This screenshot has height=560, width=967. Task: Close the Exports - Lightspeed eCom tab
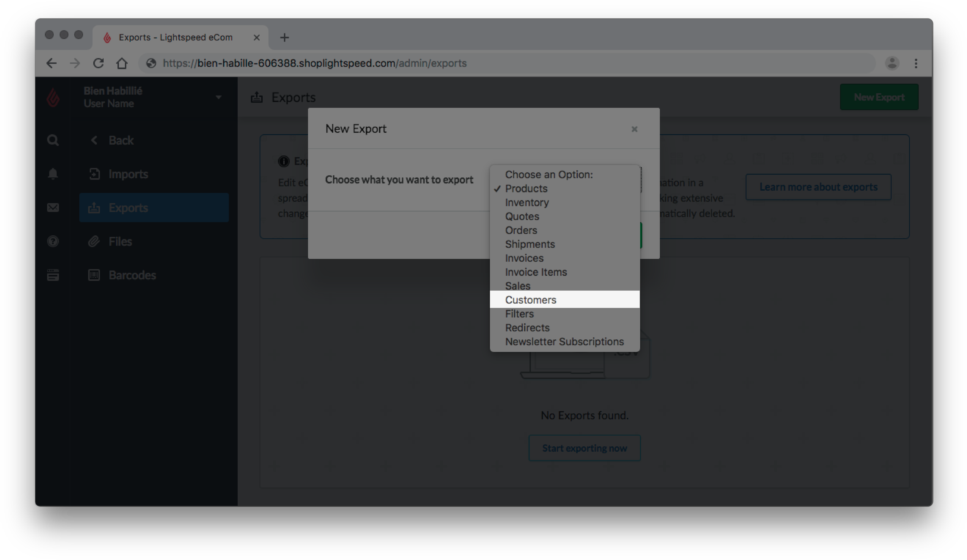(x=257, y=38)
